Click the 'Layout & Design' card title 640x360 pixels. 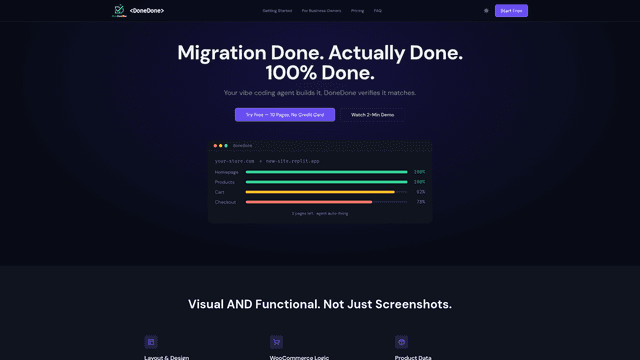point(167,358)
